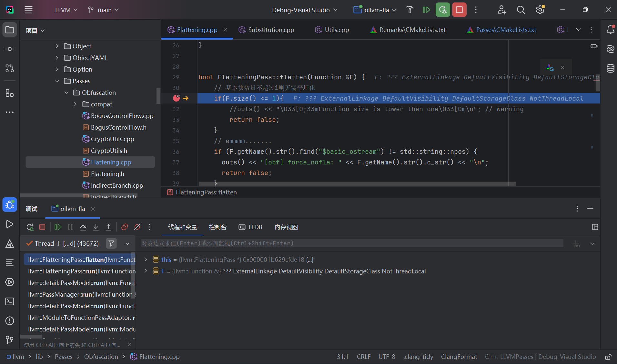Click the evaluate expression input field

click(352, 243)
